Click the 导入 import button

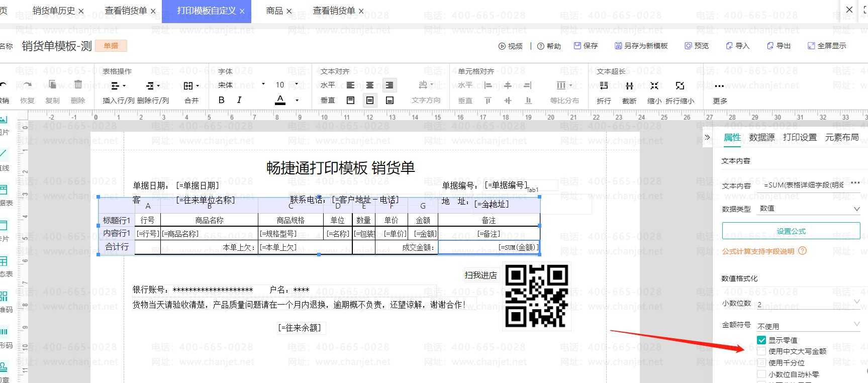click(x=737, y=46)
